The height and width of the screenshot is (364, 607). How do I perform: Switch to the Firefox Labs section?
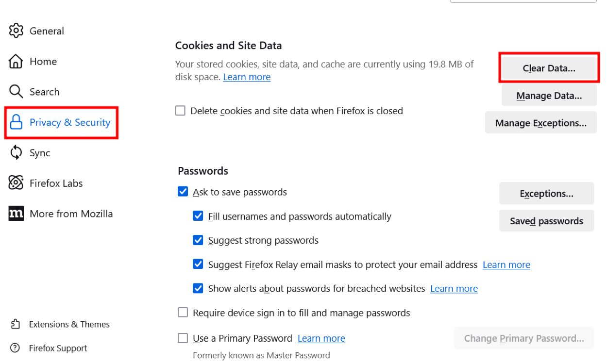[x=56, y=183]
